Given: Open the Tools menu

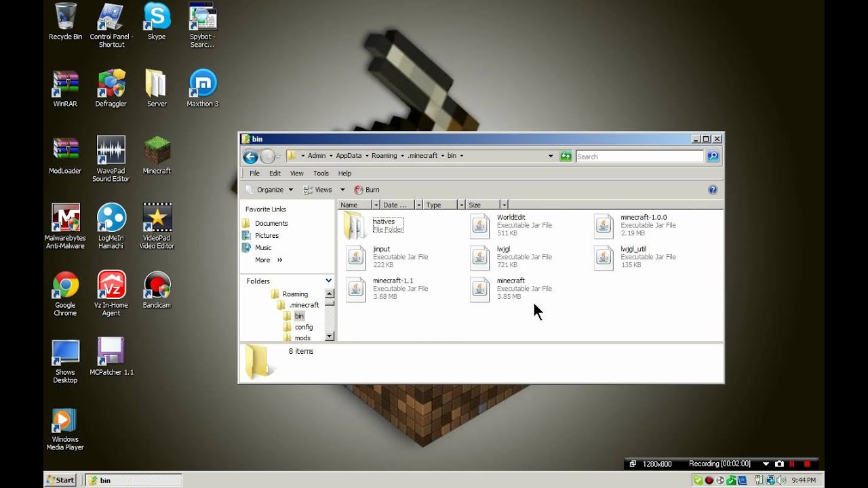Looking at the screenshot, I should point(321,174).
